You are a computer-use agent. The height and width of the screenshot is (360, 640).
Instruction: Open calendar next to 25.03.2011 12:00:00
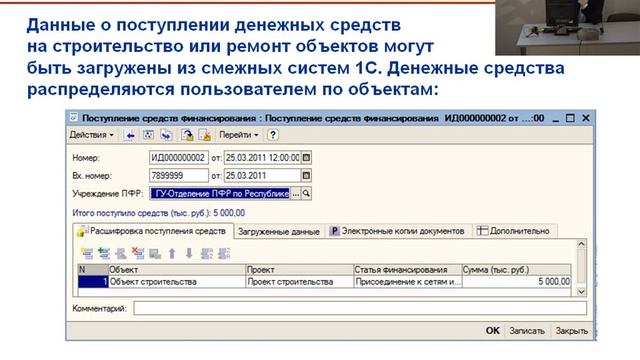pos(306,158)
